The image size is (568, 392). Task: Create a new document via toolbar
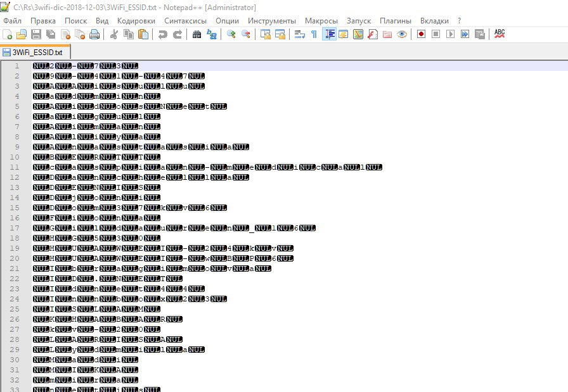(7, 34)
